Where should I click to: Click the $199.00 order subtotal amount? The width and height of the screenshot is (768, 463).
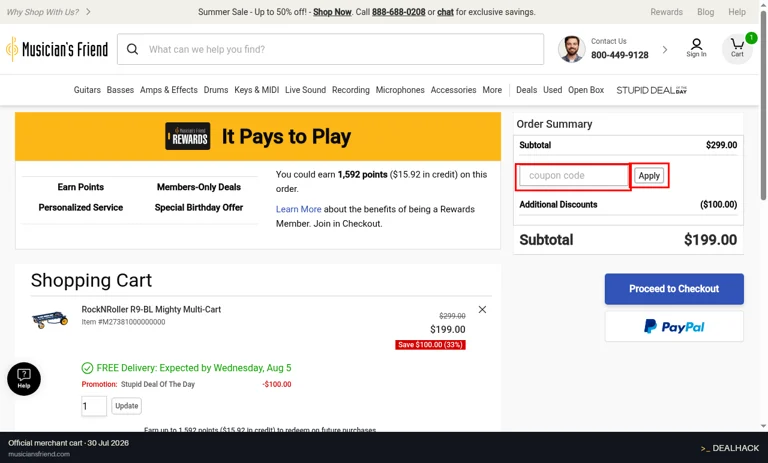pyautogui.click(x=710, y=240)
